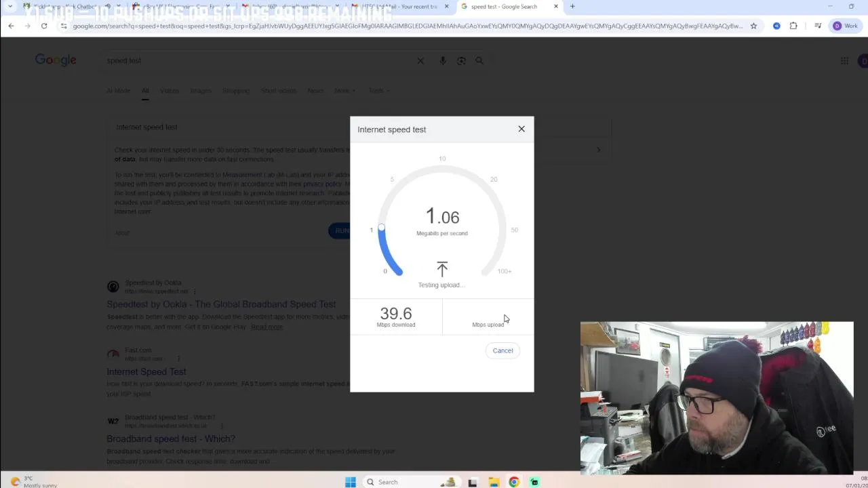Close the Internet speed test dialog

pos(521,129)
